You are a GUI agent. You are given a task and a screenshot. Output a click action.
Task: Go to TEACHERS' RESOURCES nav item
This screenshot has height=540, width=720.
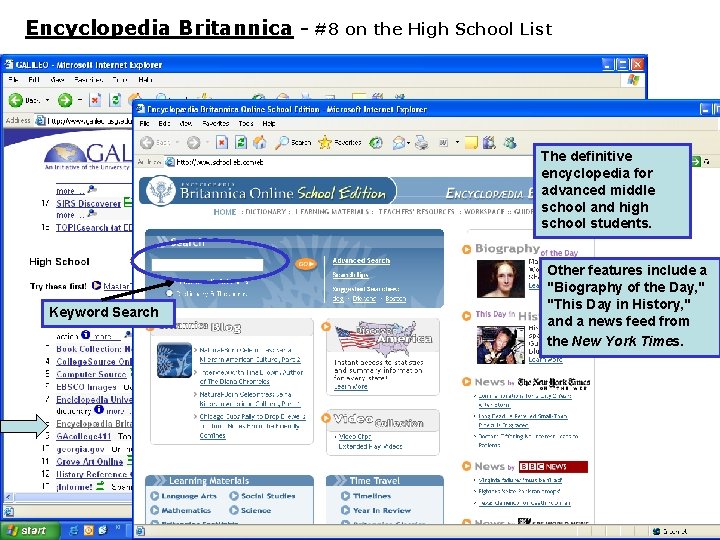point(416,212)
